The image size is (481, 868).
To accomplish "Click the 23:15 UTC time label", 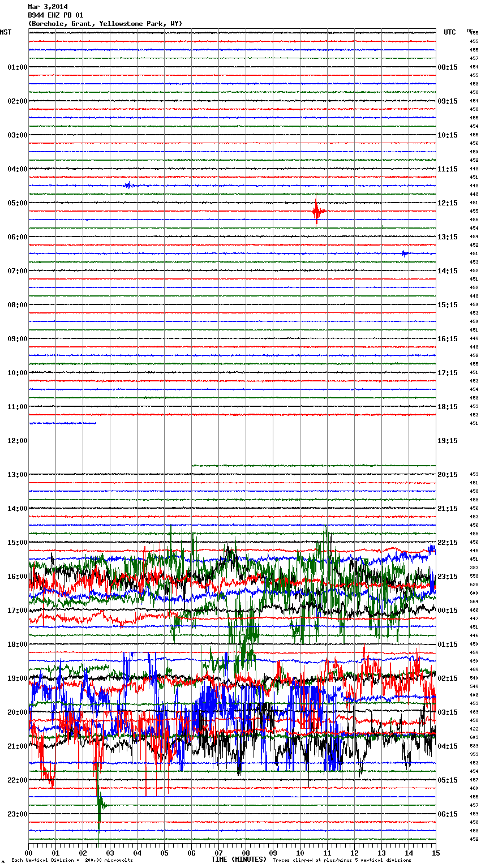I will (x=448, y=577).
